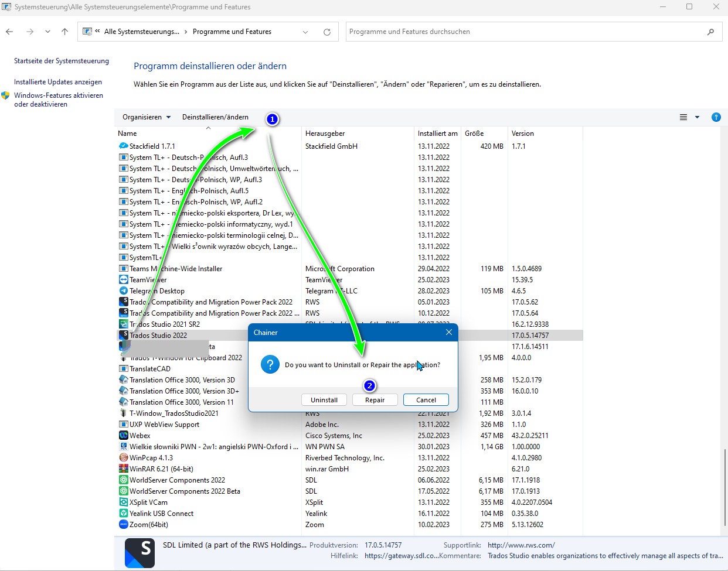The height and width of the screenshot is (571, 728).
Task: Click the Adobe Inc. publisher cell
Action: (x=322, y=425)
